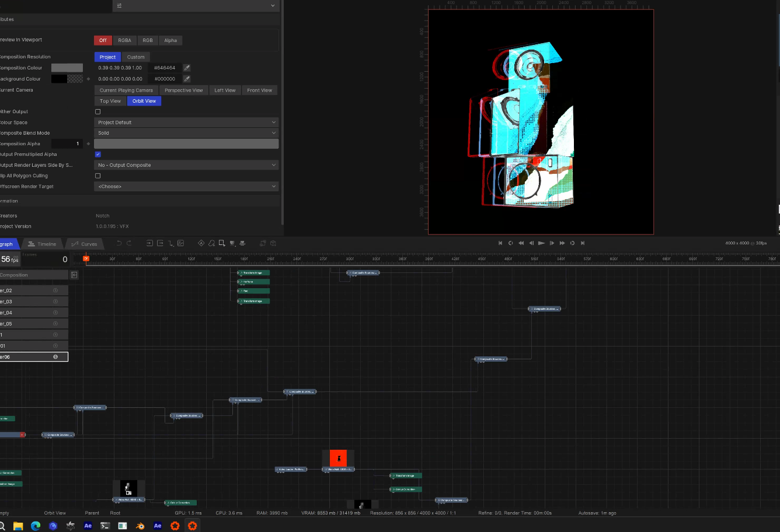Jump to the first frame
The height and width of the screenshot is (532, 780).
tap(500, 243)
